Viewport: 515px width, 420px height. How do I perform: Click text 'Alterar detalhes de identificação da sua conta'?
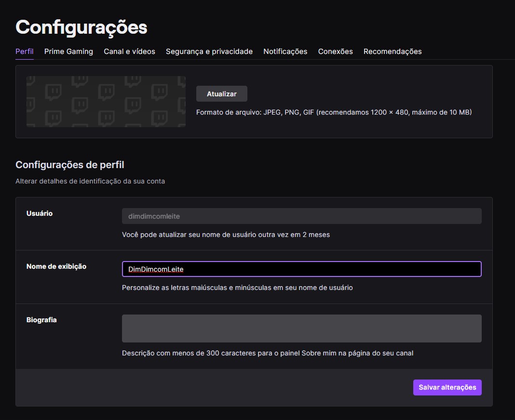tap(90, 181)
